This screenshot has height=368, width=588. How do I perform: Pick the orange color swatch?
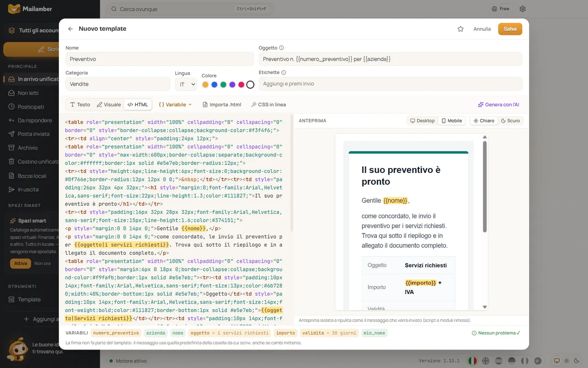[x=205, y=85]
